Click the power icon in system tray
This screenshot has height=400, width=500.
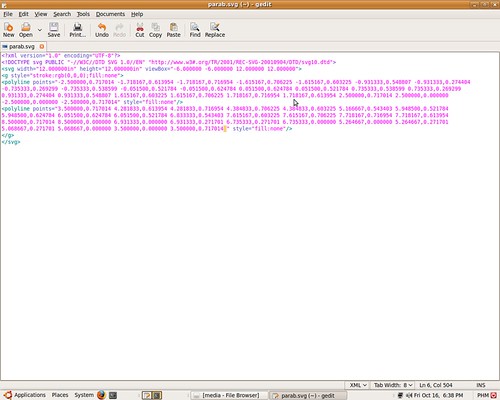(x=494, y=395)
